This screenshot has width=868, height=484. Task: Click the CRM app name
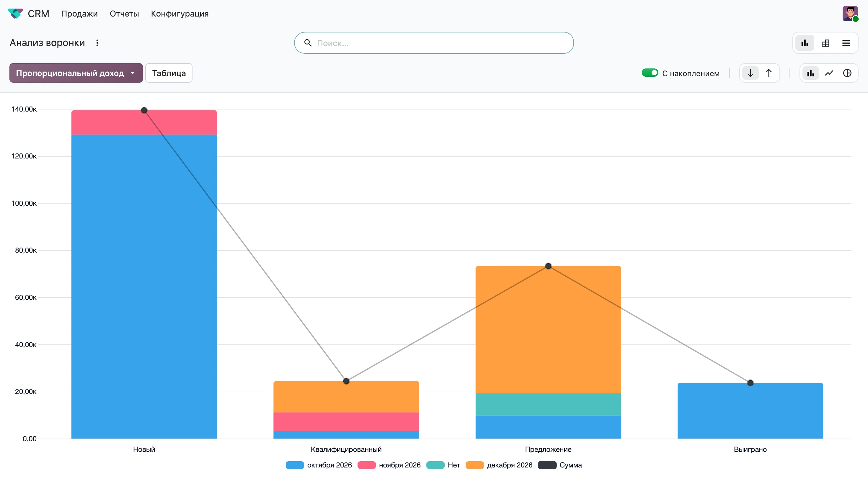pos(38,14)
